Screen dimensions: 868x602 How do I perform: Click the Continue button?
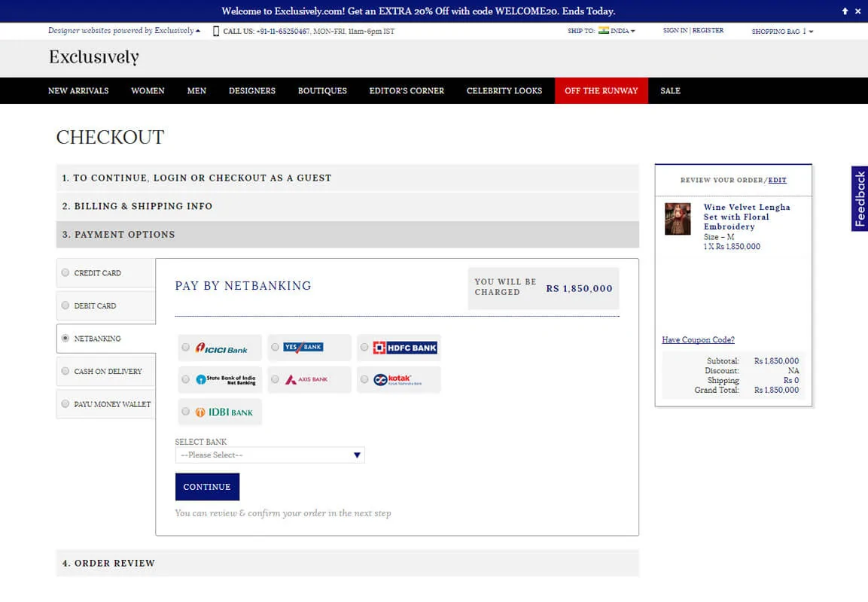click(207, 487)
